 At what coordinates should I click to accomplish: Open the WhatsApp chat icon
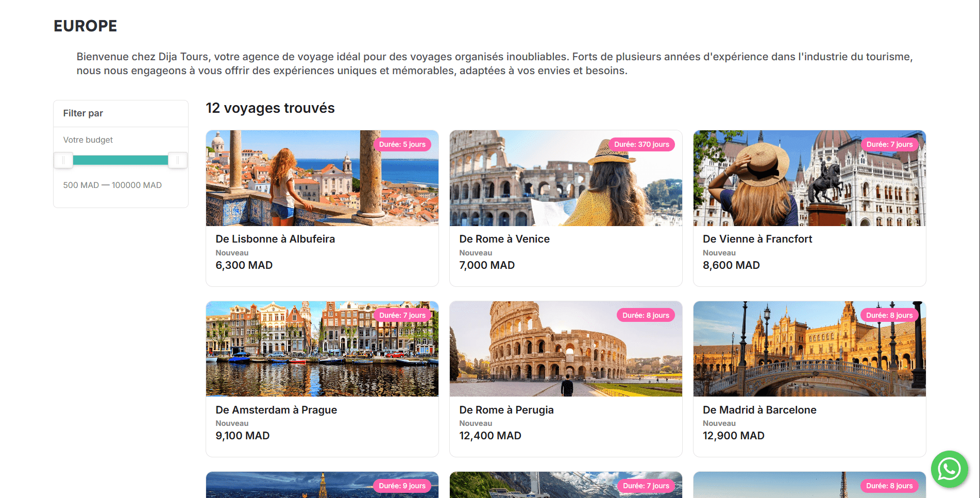(x=950, y=469)
